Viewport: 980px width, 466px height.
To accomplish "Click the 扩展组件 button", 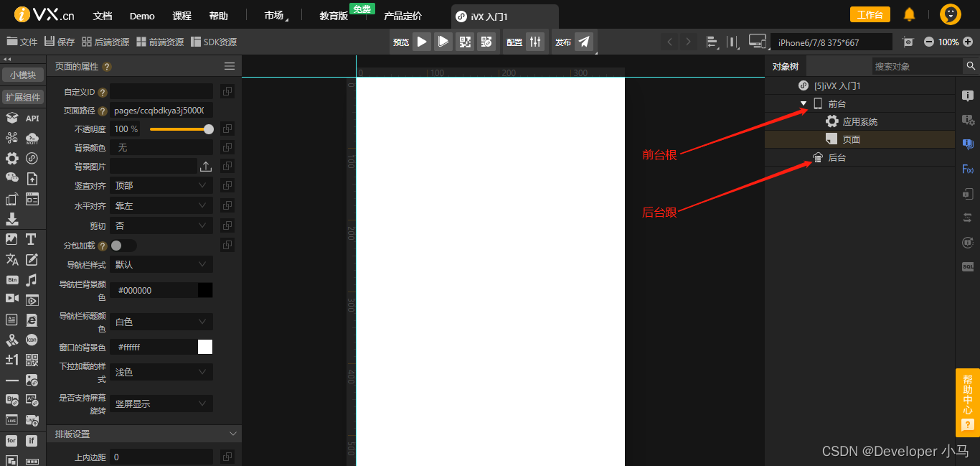I will [23, 97].
